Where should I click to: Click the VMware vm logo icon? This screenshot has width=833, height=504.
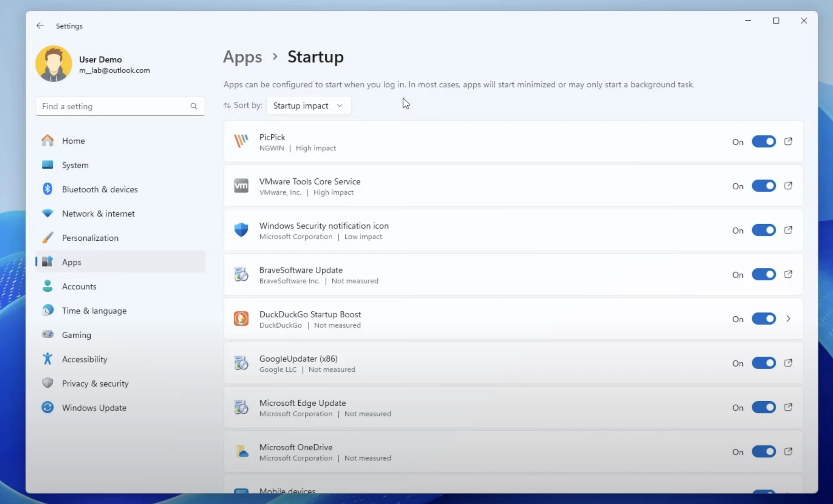pos(241,186)
